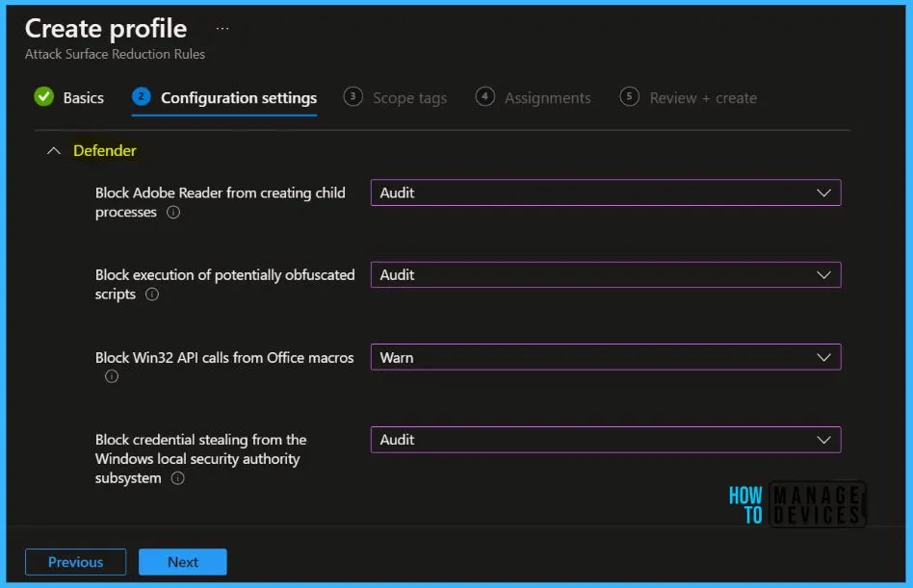Viewport: 913px width, 588px height.
Task: Jump to the Review + create tab
Action: 703,98
